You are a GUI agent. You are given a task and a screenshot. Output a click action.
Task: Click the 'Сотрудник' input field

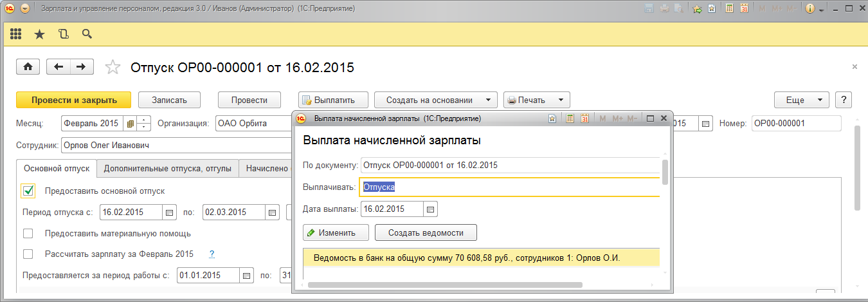[174, 145]
